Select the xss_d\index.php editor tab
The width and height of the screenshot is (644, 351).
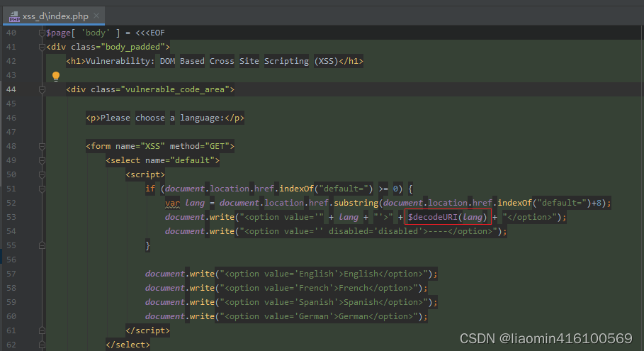coord(54,16)
